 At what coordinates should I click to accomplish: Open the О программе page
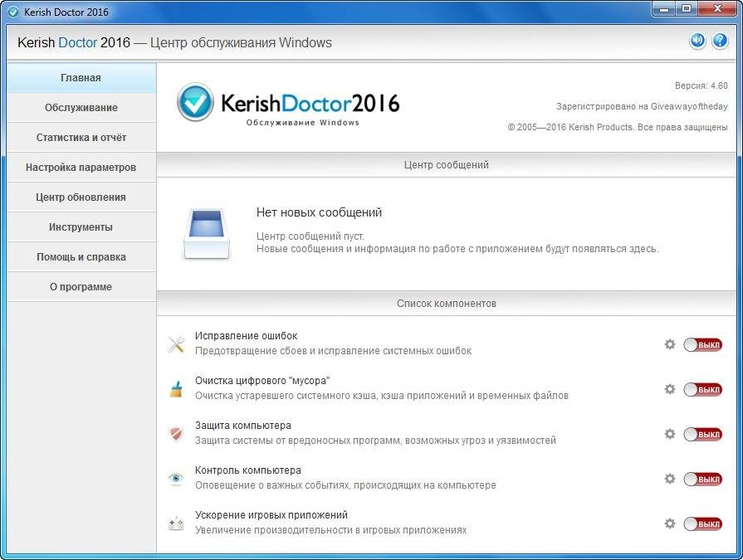(x=81, y=286)
